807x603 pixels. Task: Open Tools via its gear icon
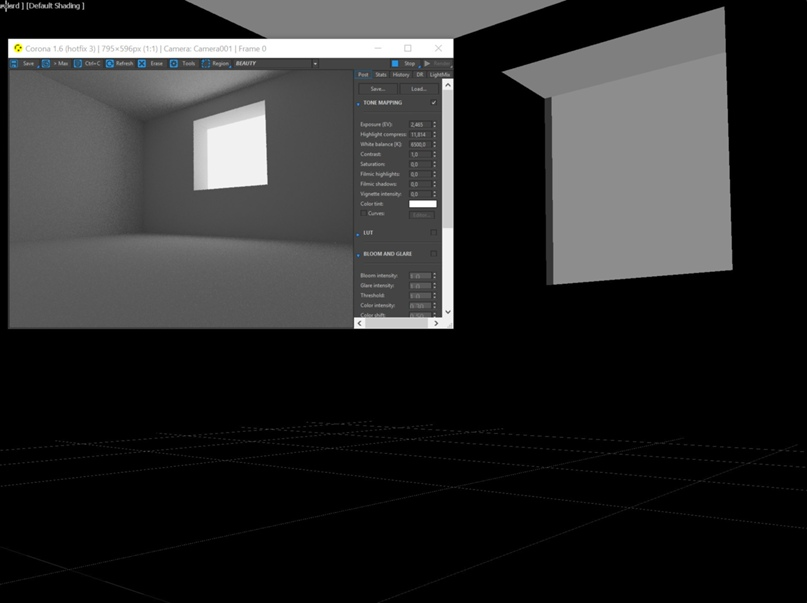pyautogui.click(x=174, y=63)
